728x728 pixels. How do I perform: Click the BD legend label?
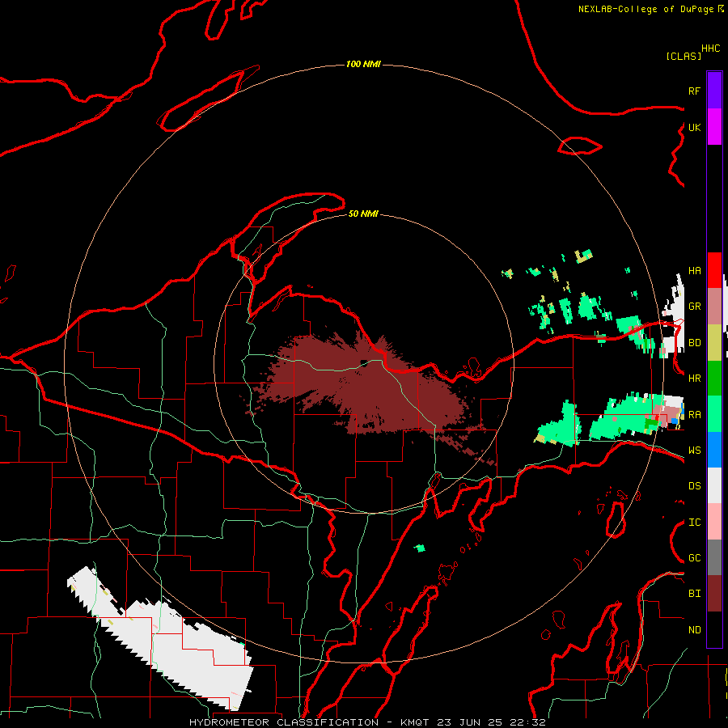point(694,343)
